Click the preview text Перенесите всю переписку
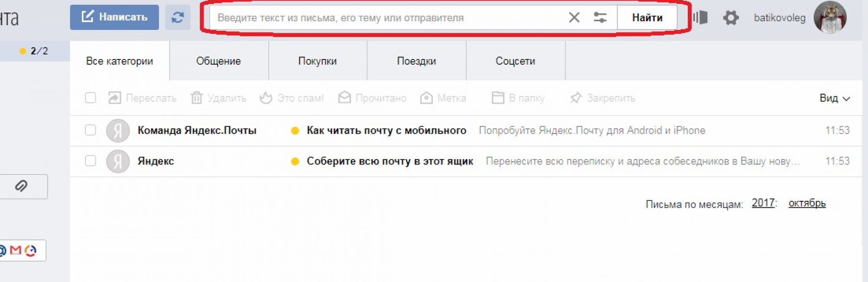The width and height of the screenshot is (868, 282). (x=643, y=161)
